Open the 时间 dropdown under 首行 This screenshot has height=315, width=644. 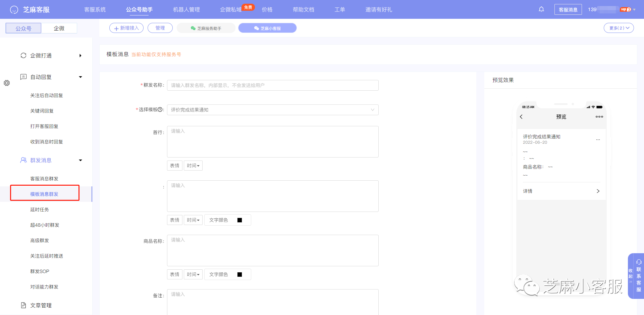click(193, 166)
